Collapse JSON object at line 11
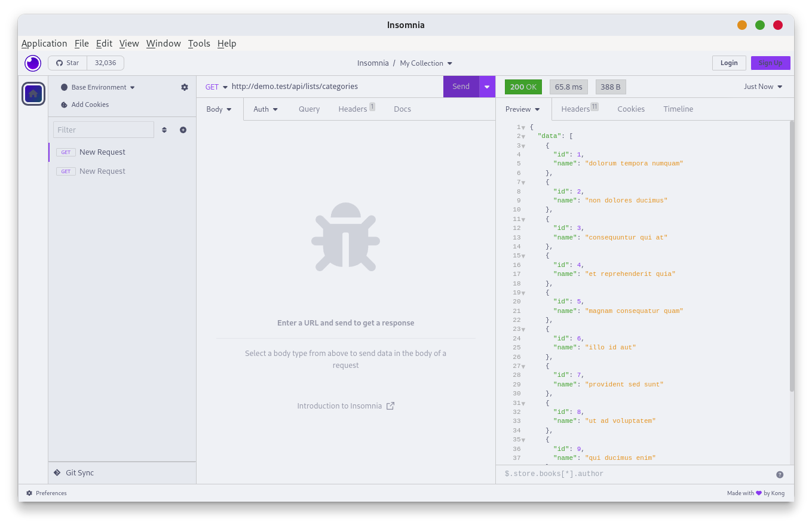 [x=523, y=220]
